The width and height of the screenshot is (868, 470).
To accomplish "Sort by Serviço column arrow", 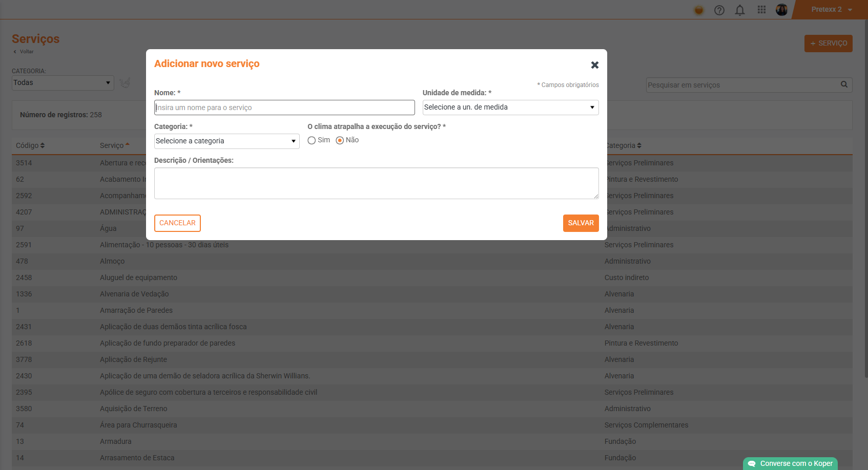I will [128, 144].
